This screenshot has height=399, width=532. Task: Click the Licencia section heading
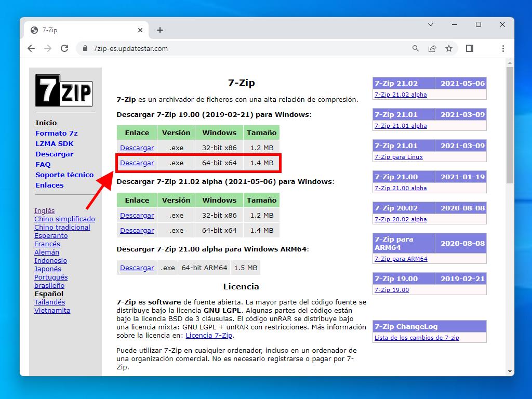[x=241, y=287]
